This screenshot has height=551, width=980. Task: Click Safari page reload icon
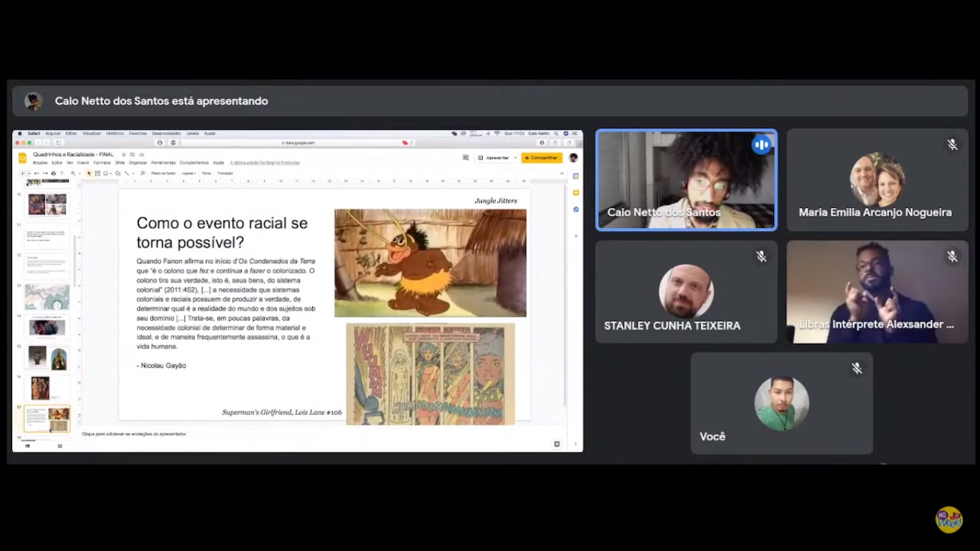(410, 143)
